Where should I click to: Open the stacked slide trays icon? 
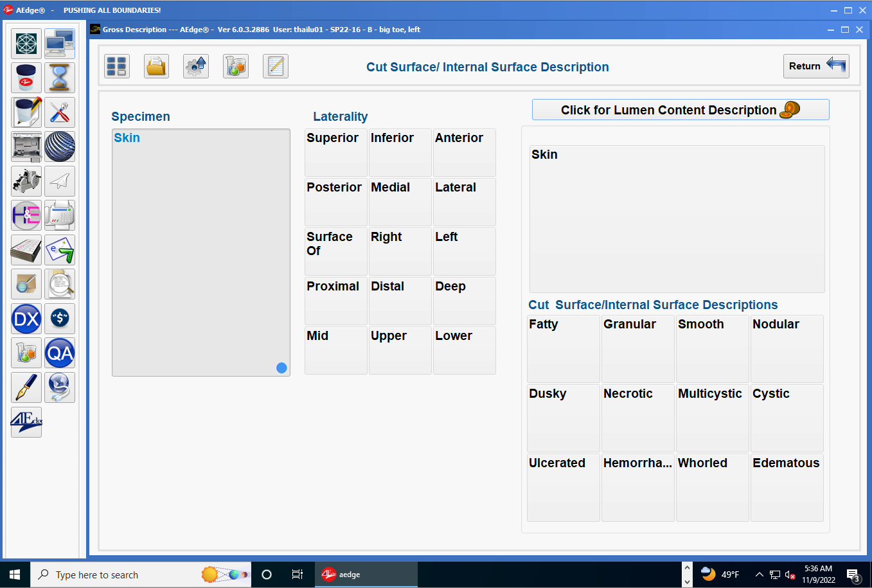coord(26,250)
